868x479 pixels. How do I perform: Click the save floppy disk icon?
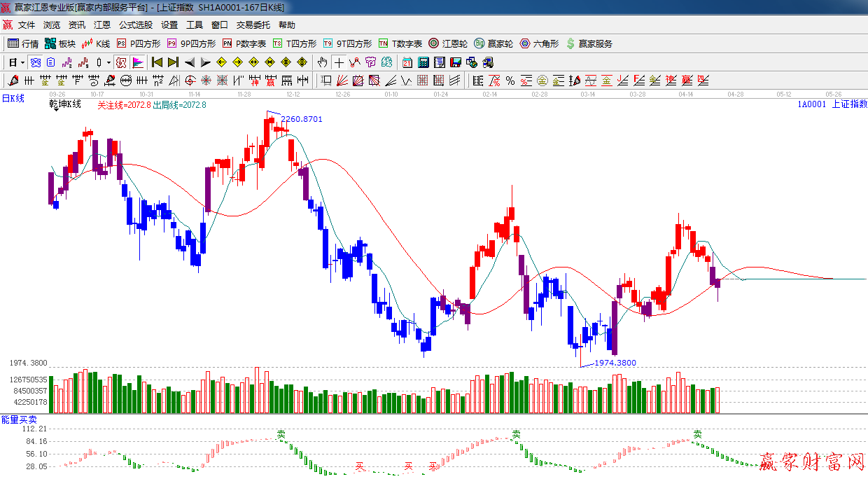(456, 62)
